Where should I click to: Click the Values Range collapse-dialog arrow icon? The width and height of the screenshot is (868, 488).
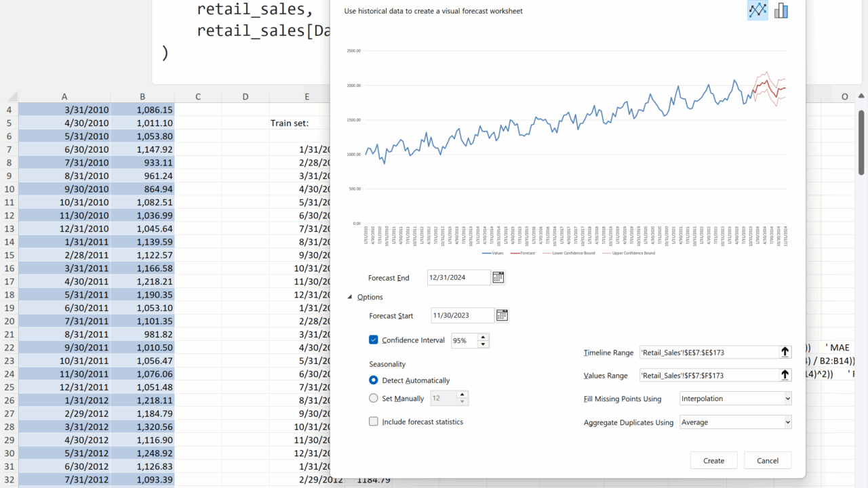point(785,375)
